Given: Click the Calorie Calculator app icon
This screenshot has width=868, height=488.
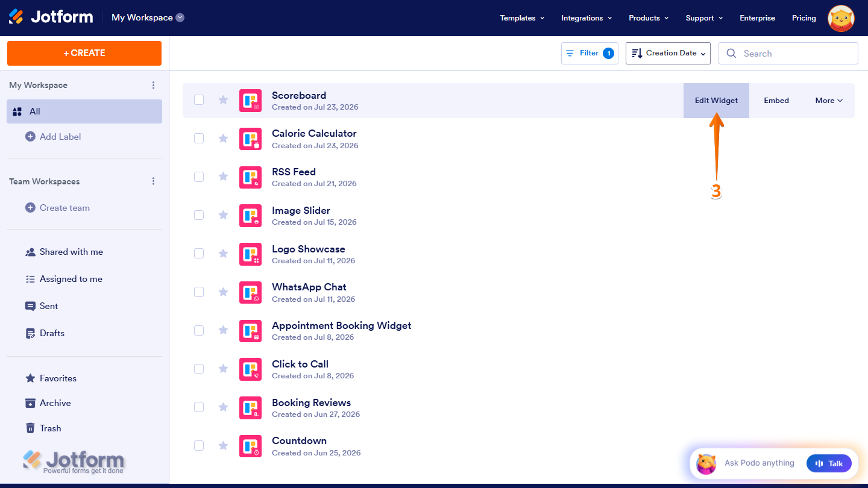Looking at the screenshot, I should tap(250, 139).
